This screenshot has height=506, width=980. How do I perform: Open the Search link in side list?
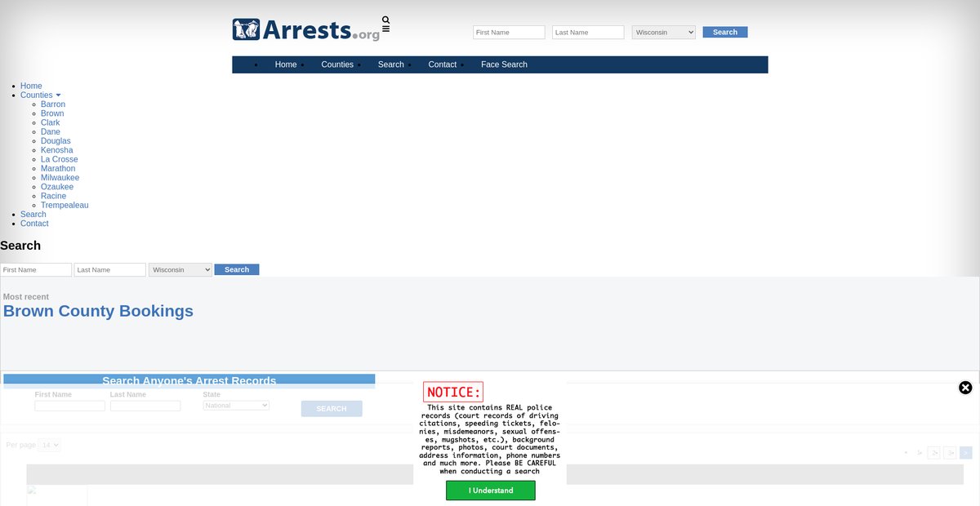click(33, 215)
